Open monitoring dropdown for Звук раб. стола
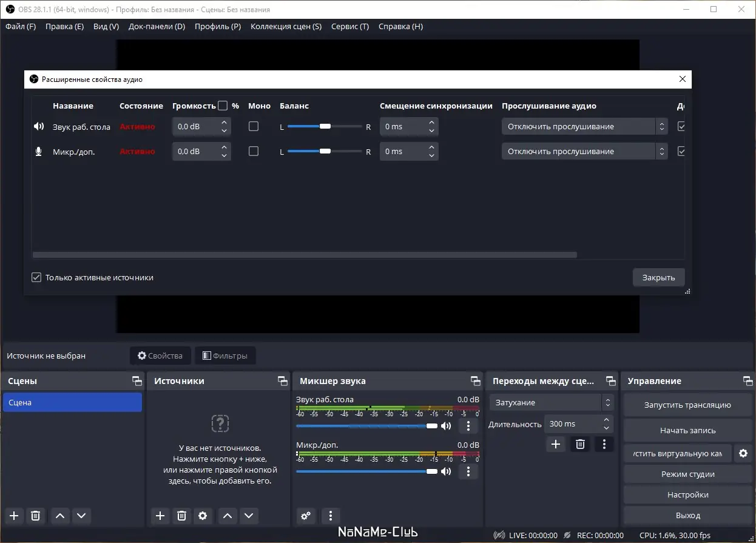This screenshot has width=756, height=543. coord(584,126)
